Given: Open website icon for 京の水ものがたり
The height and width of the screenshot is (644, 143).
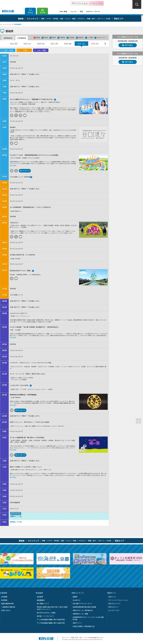Looking at the screenshot, I should [x=12, y=279].
